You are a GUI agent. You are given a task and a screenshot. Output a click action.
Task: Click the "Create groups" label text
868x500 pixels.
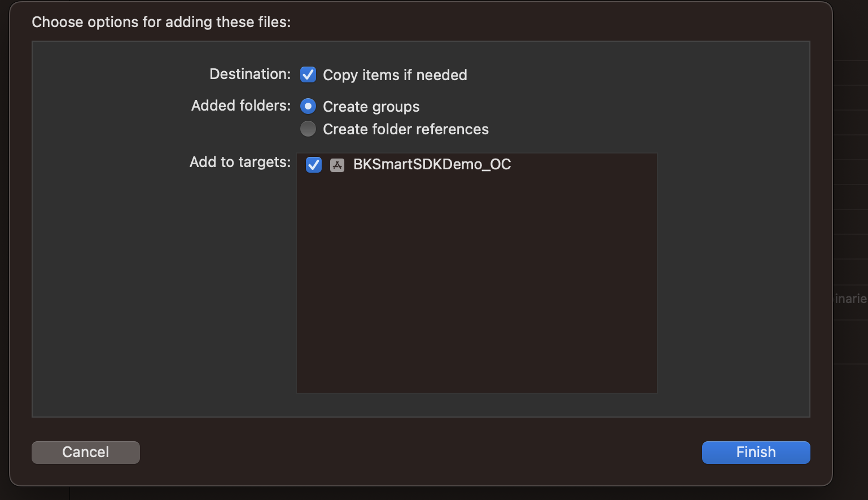(371, 107)
